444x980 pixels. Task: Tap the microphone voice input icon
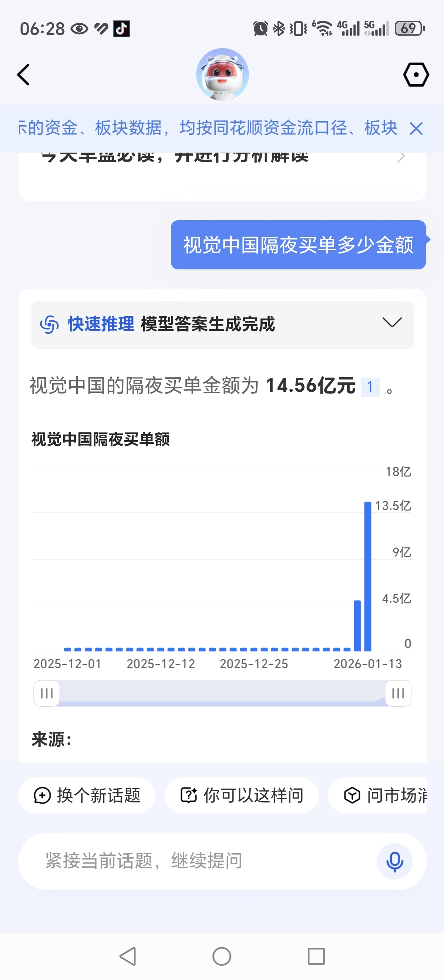pyautogui.click(x=394, y=861)
